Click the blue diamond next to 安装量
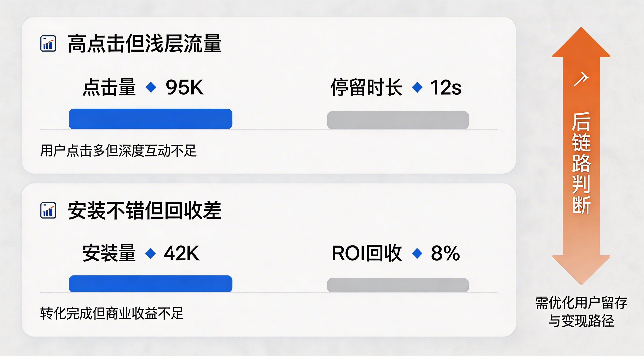The image size is (644, 356). pos(151,254)
